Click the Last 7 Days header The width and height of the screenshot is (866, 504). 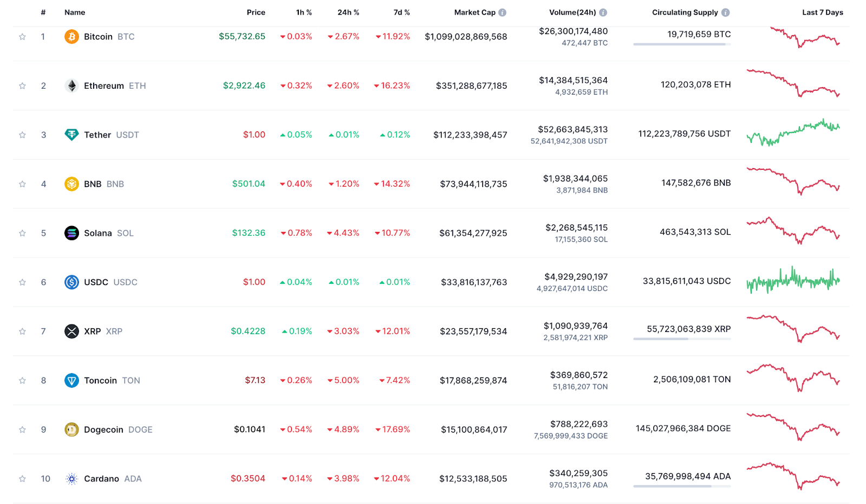point(822,12)
